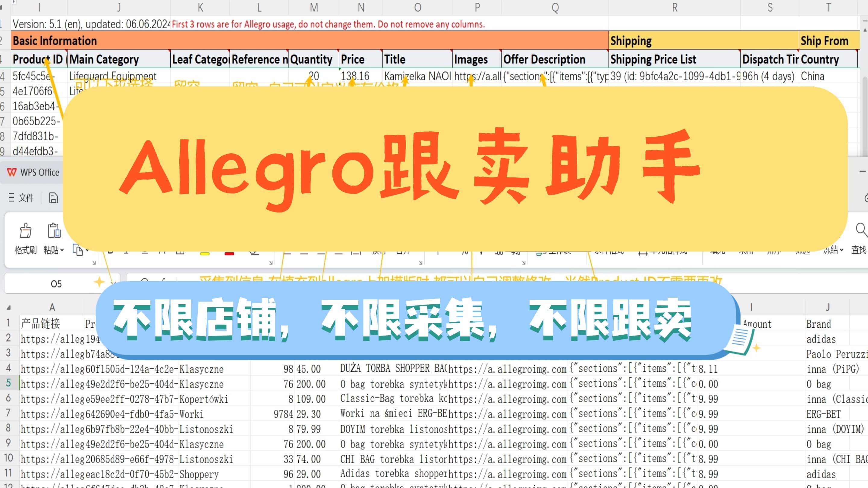Select the Main Category header cell
This screenshot has height=488, width=868.
coord(119,59)
